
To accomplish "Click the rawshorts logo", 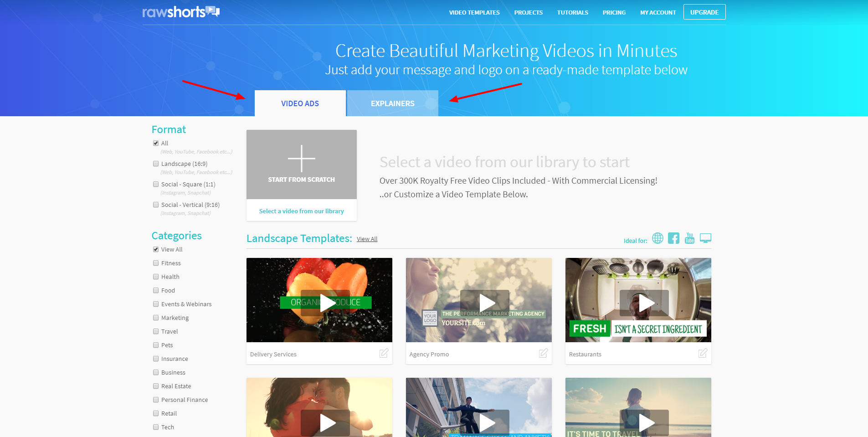I will tap(181, 11).
